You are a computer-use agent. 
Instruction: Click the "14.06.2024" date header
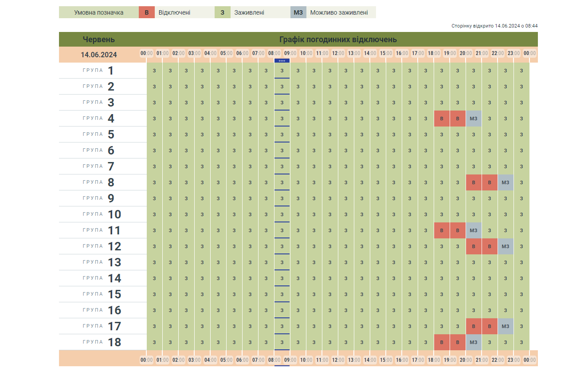point(98,55)
